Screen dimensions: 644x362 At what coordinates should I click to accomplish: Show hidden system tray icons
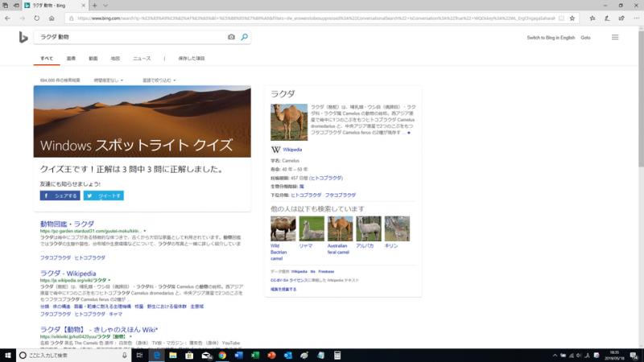point(555,356)
